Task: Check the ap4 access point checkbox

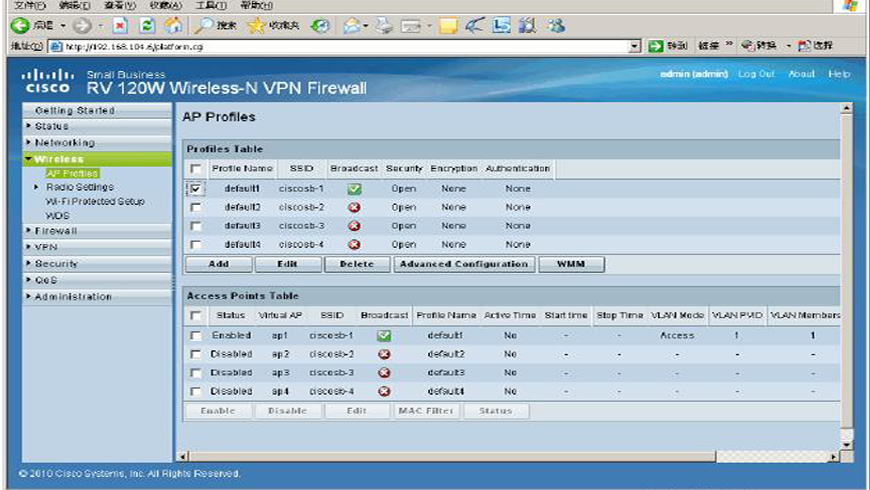Action: click(x=195, y=391)
